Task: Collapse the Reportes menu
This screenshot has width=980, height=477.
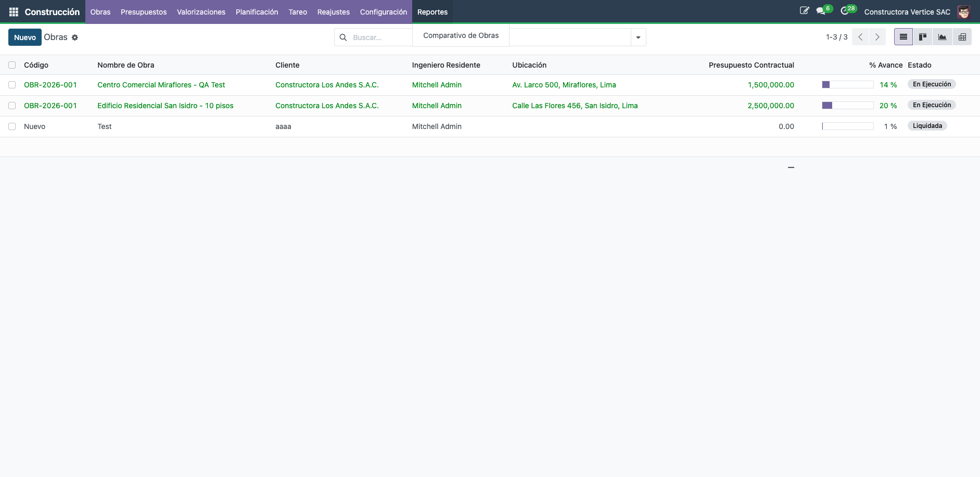Action: tap(432, 12)
